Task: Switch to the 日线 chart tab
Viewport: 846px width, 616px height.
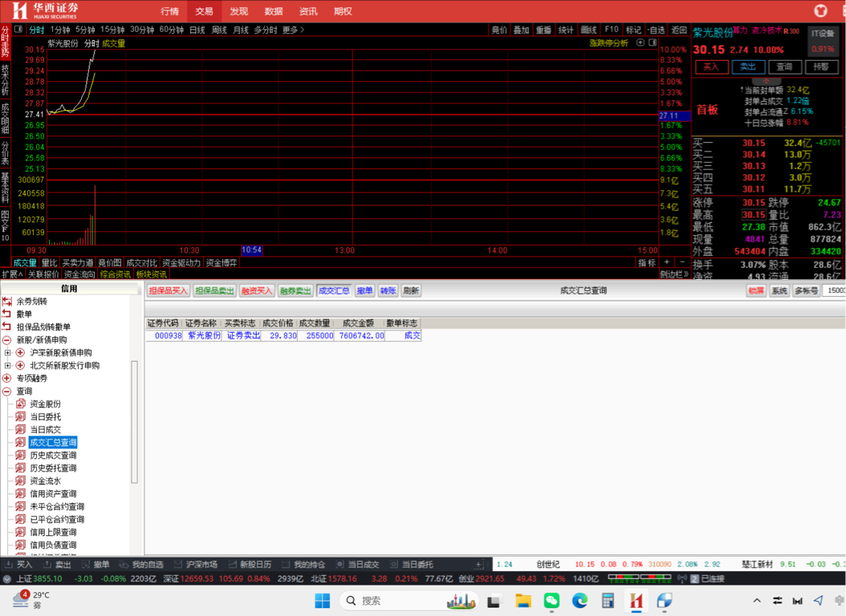Action: point(197,30)
